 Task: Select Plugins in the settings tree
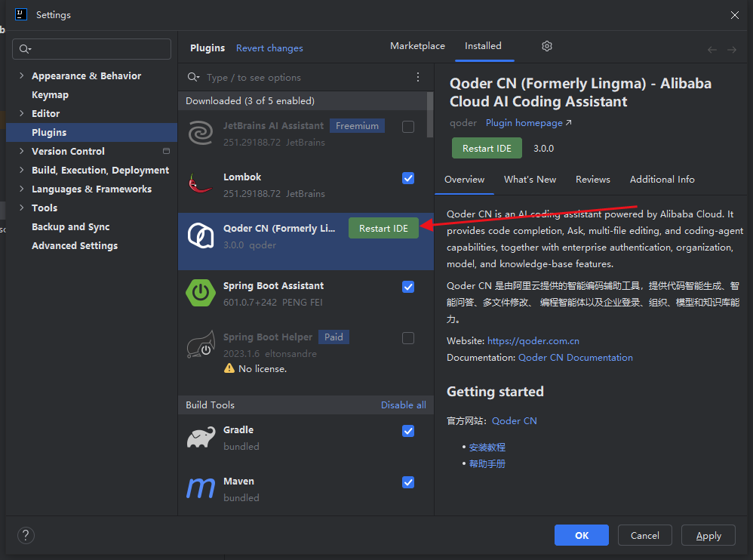pyautogui.click(x=92, y=132)
